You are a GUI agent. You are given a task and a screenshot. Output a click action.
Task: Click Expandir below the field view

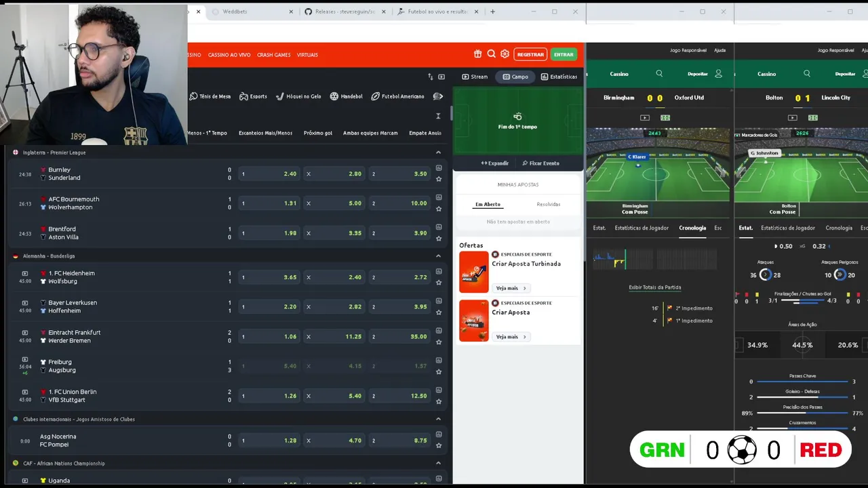tap(495, 163)
